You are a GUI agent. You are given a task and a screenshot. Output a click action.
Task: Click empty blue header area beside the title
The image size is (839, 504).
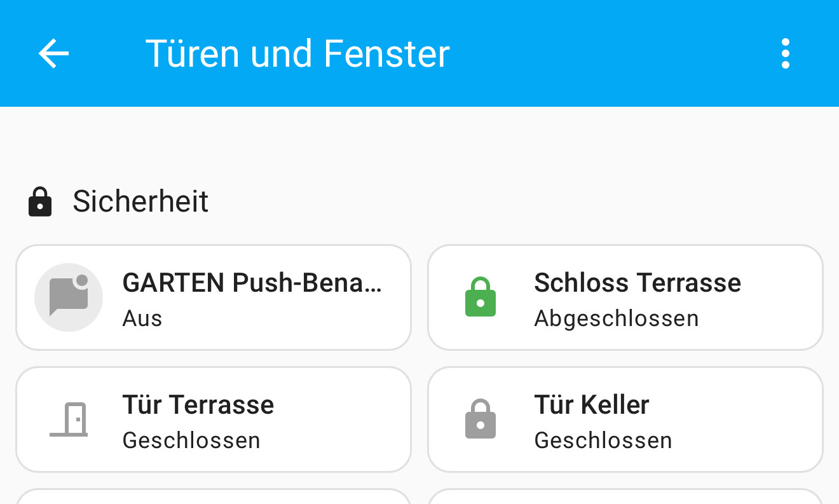[x=610, y=53]
